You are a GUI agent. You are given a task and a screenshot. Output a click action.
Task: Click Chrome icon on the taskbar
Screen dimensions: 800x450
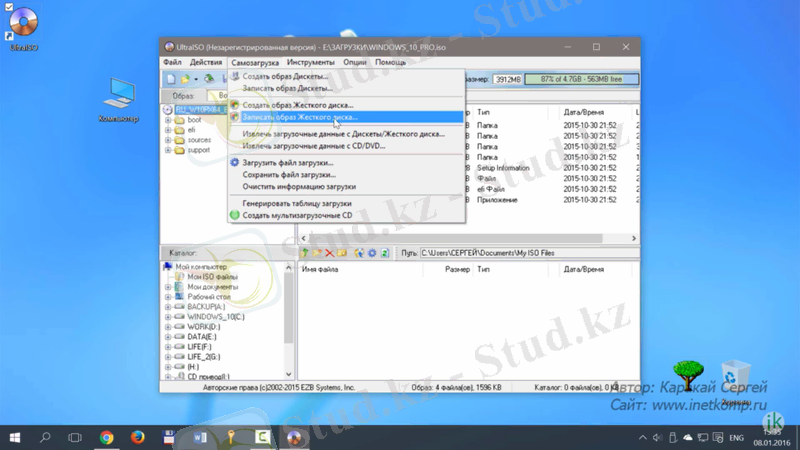click(x=106, y=437)
